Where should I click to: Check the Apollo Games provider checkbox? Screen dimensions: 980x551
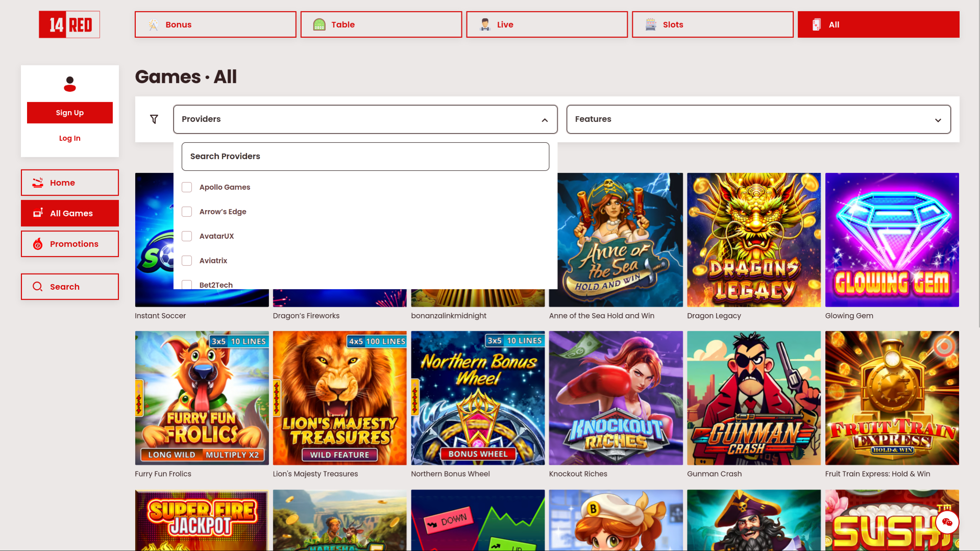point(187,187)
